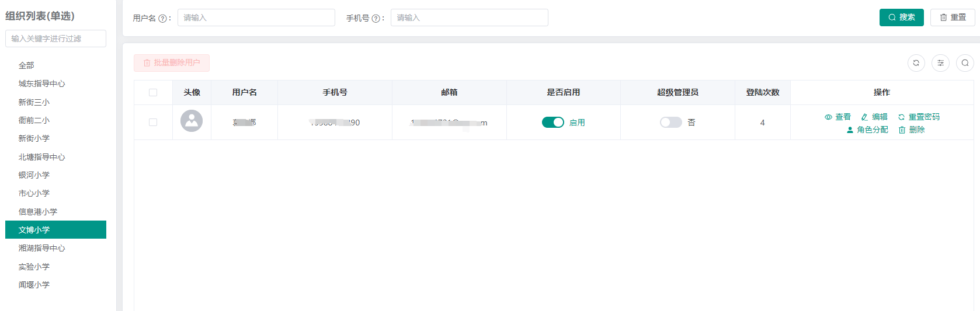Click the 手机号 column header

pyautogui.click(x=335, y=92)
